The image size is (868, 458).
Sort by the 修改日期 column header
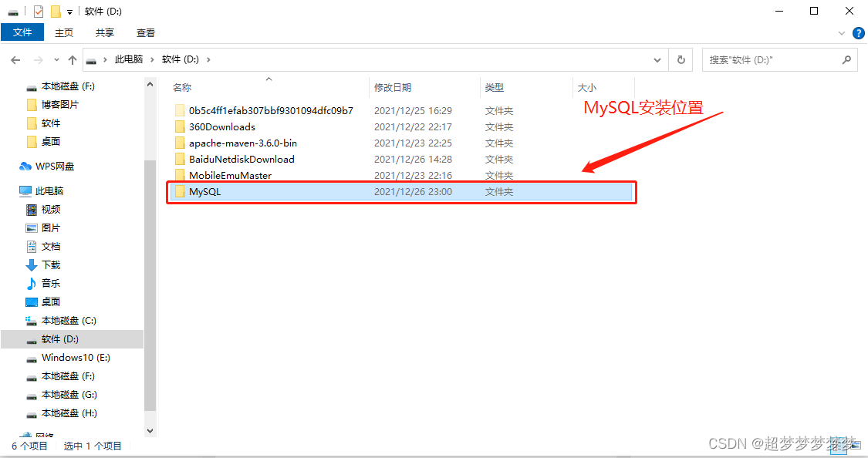pos(393,87)
